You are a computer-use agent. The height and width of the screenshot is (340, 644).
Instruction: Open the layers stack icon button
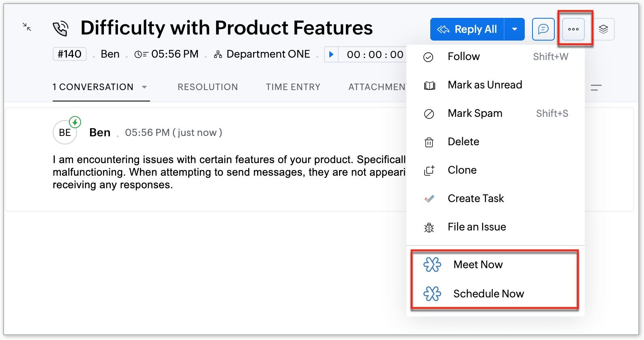pos(603,29)
